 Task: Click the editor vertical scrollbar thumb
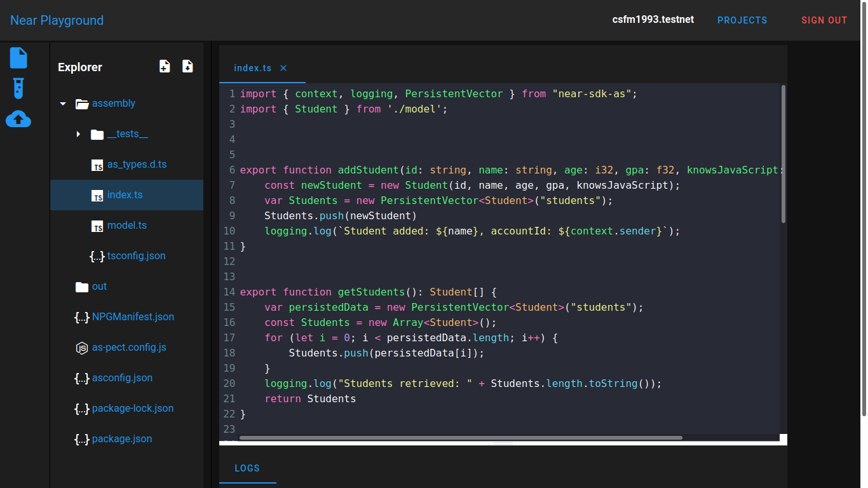[x=783, y=154]
